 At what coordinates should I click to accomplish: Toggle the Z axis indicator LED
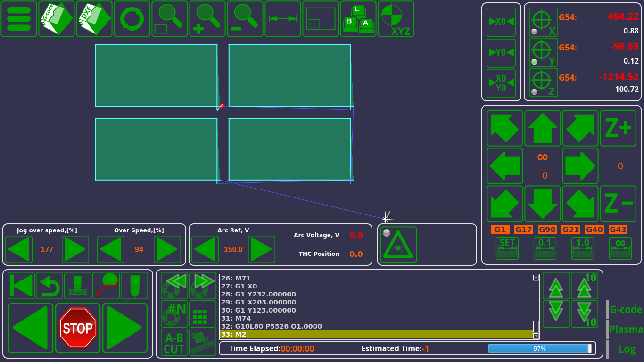click(x=533, y=91)
